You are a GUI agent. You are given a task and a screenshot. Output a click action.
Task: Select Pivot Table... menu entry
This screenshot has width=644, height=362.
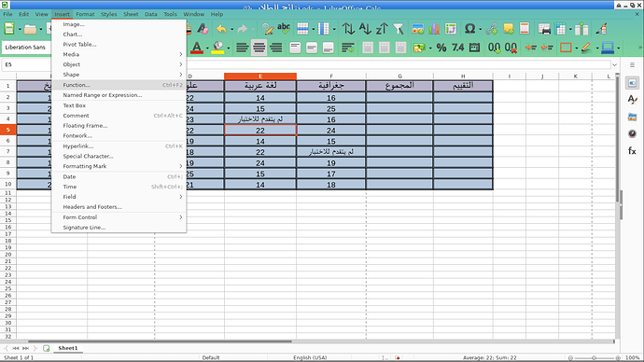point(119,45)
